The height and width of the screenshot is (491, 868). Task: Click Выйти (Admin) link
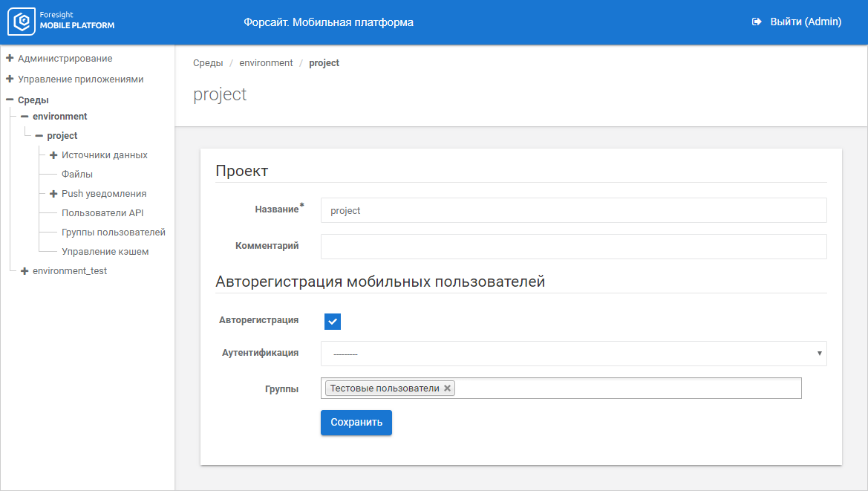click(x=805, y=22)
